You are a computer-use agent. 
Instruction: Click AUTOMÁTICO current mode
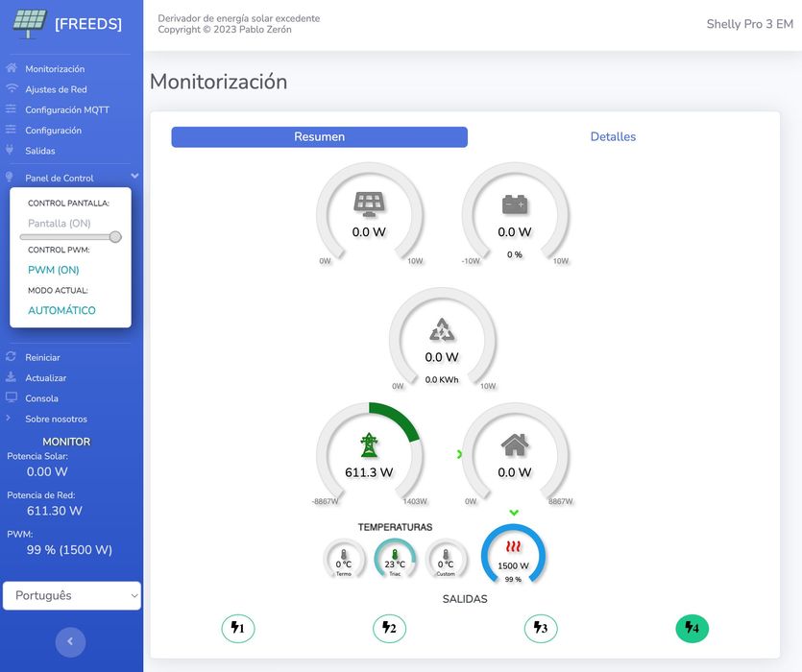(61, 310)
